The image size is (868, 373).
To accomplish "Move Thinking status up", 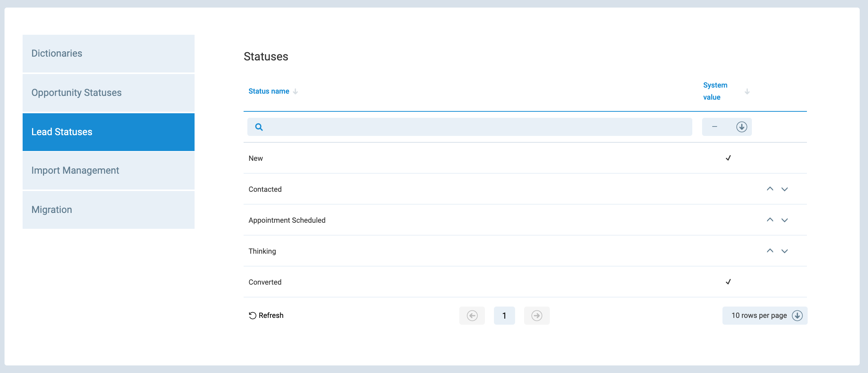I will point(770,251).
